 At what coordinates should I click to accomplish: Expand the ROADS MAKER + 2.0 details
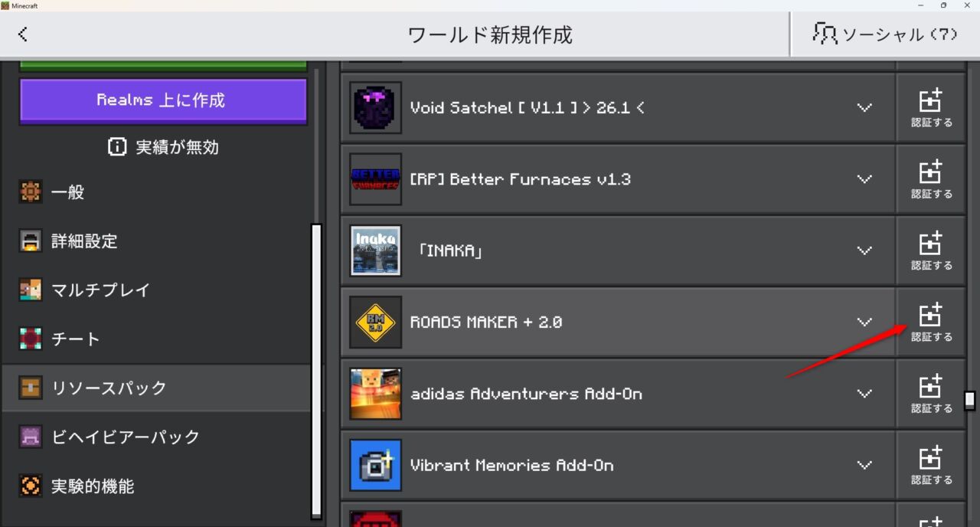point(864,322)
